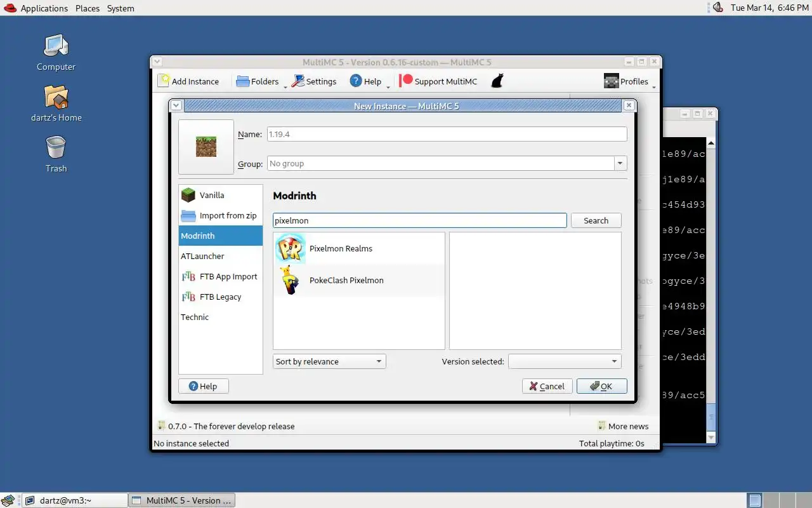Click the Modrinth search text field
Image resolution: width=812 pixels, height=508 pixels.
[419, 220]
